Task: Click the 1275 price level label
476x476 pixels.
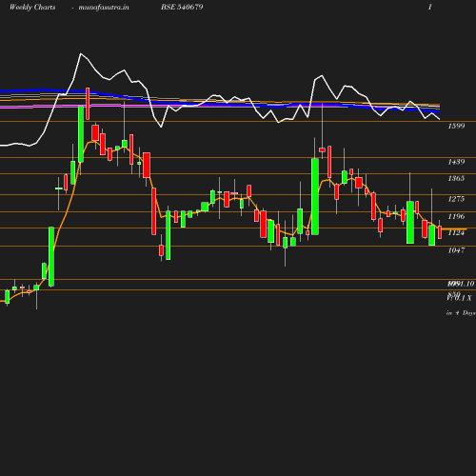Action: 456,199
